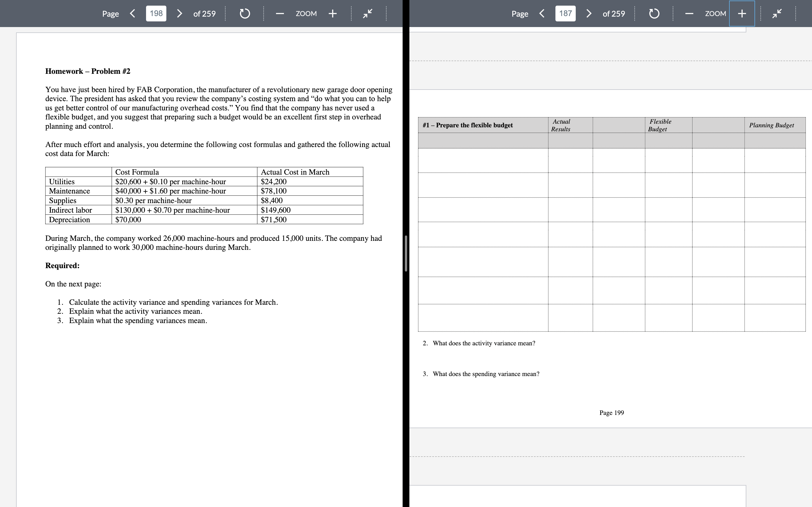Screen dimensions: 812x507
Task: Rotate the right document view
Action: point(654,14)
